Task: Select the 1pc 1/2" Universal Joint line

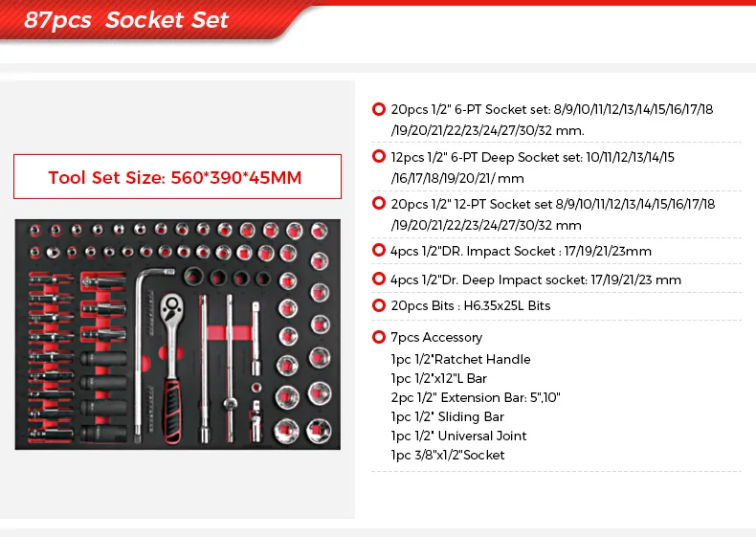Action: point(458,436)
